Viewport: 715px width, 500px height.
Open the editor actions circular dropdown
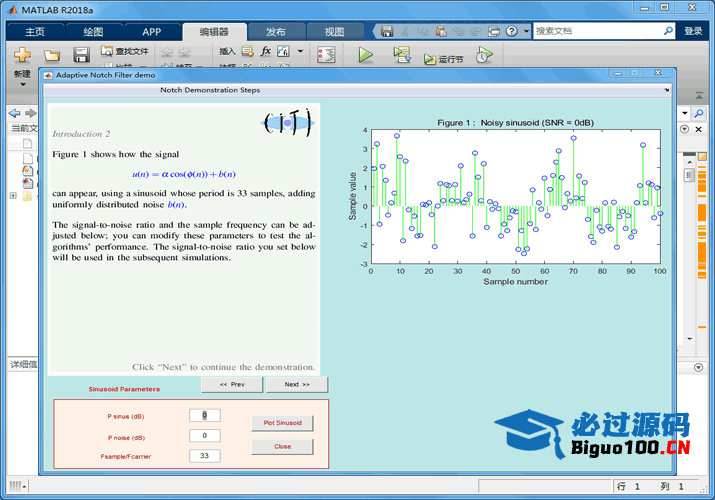click(684, 129)
